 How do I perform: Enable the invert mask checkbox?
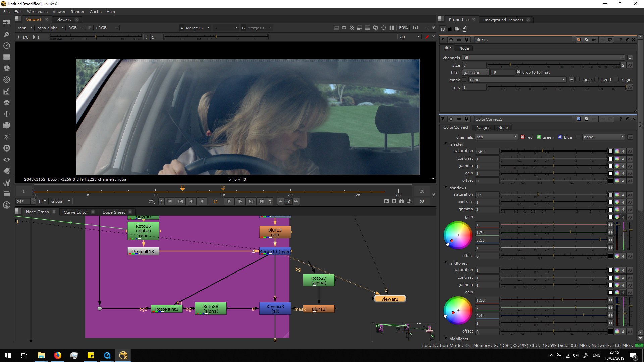(x=596, y=79)
